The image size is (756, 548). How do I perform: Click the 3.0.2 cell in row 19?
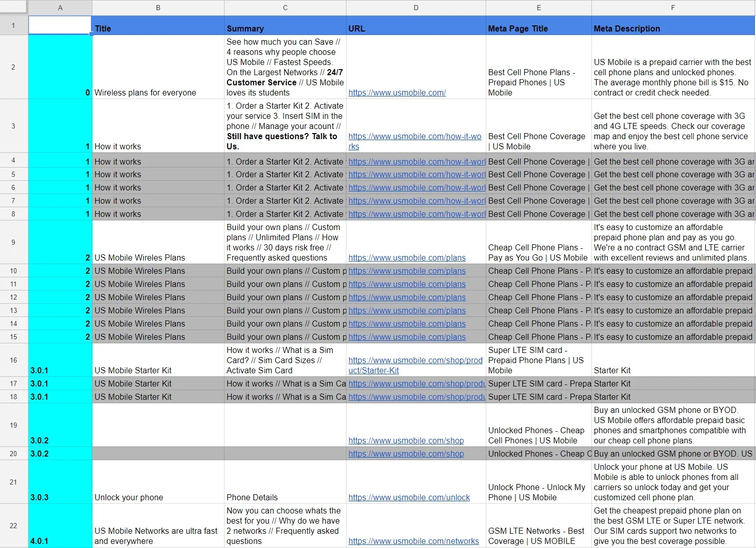point(60,425)
